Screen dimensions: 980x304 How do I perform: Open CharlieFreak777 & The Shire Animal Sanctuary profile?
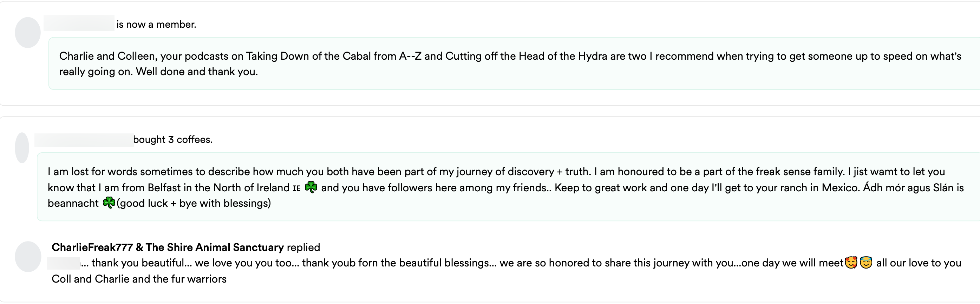pyautogui.click(x=168, y=247)
